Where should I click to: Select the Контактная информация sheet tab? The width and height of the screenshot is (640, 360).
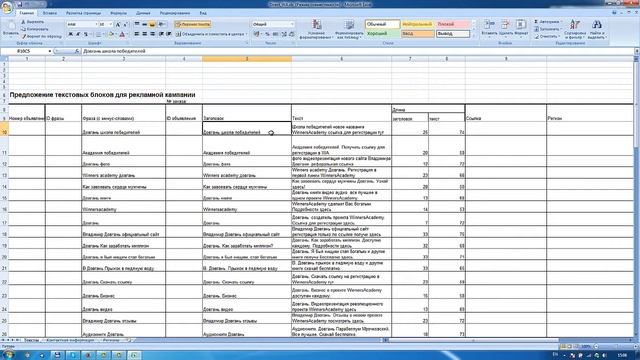[70, 340]
